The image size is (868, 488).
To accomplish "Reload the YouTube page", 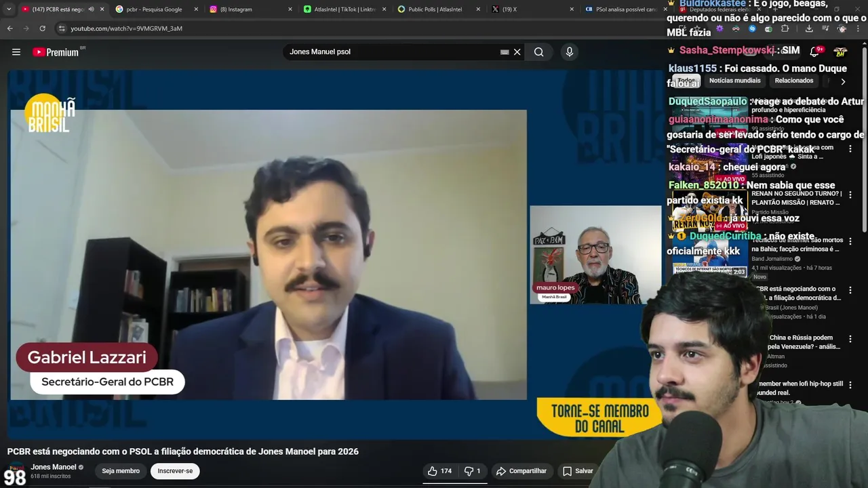I will click(x=42, y=28).
